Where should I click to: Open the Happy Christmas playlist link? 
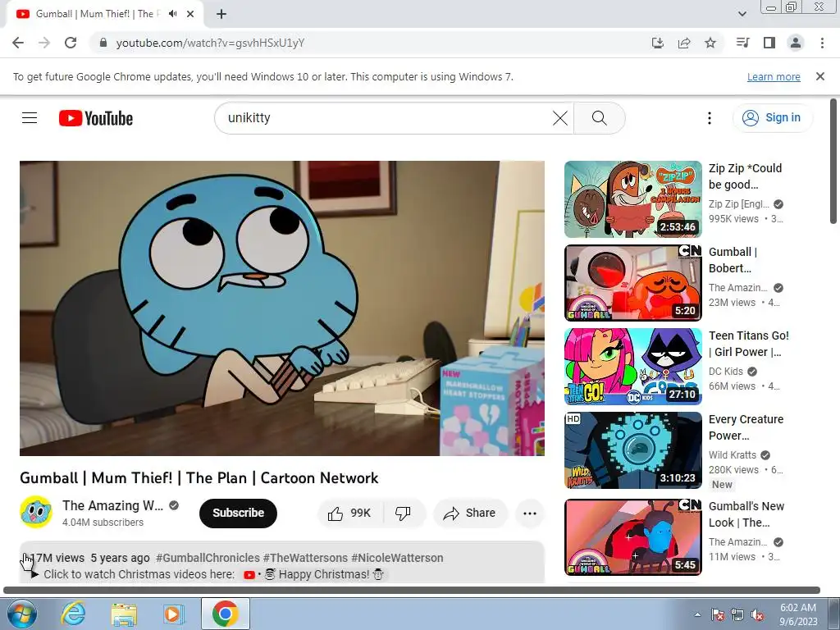[x=314, y=574]
